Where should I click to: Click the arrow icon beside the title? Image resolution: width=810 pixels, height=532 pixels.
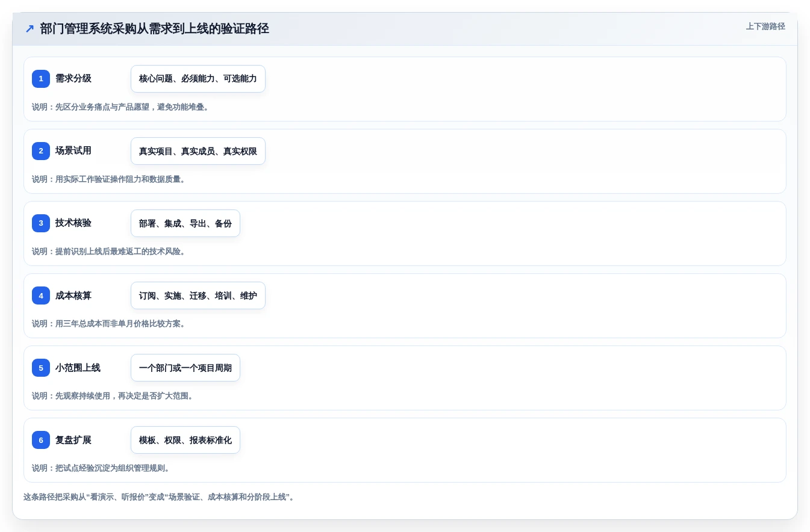tap(30, 28)
